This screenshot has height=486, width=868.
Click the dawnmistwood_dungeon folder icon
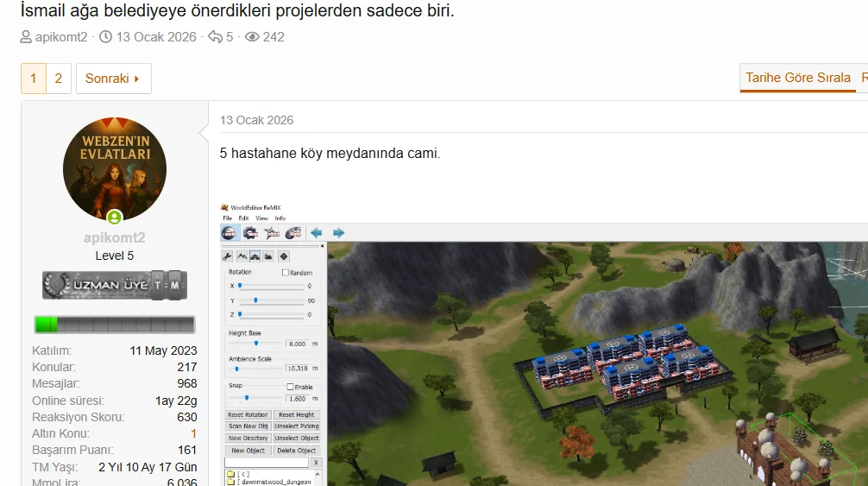pos(231,483)
